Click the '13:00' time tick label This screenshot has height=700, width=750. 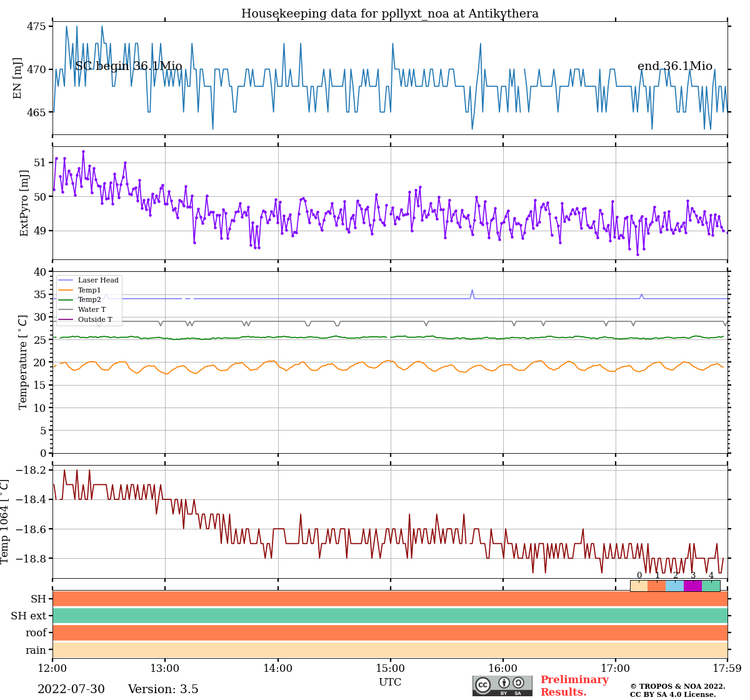[165, 669]
